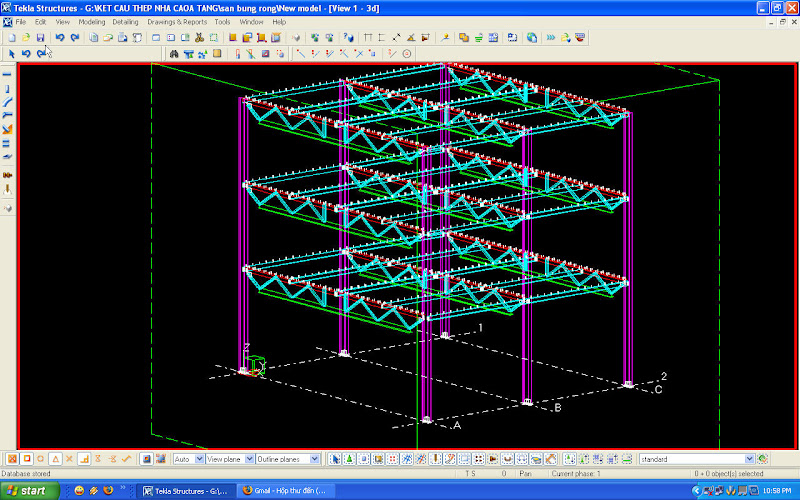Click the Redo icon in toolbar
The height and width of the screenshot is (500, 800).
point(75,37)
